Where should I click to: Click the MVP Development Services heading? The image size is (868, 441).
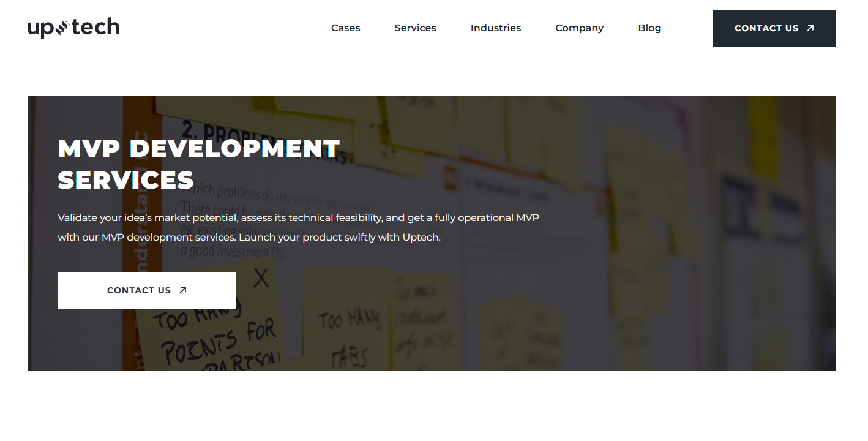(x=199, y=164)
